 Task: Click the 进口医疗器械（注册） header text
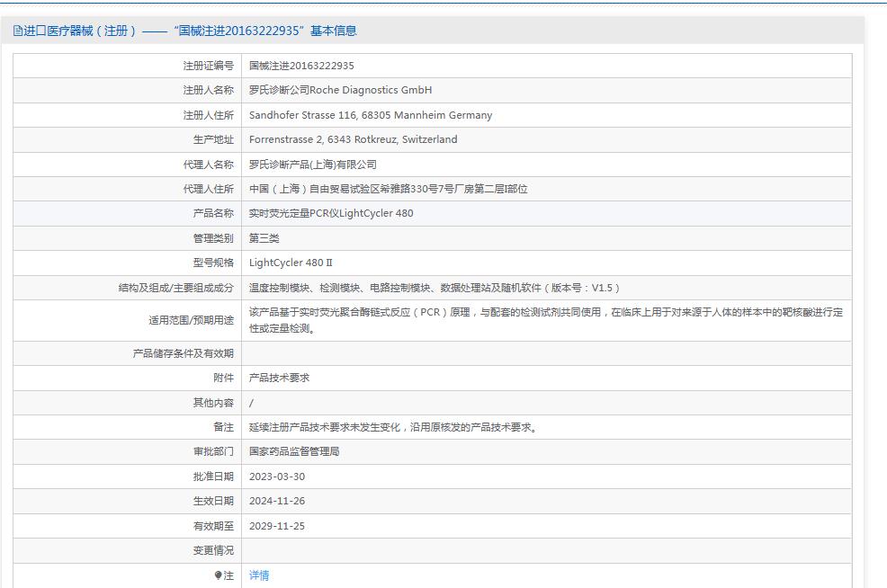click(x=67, y=31)
